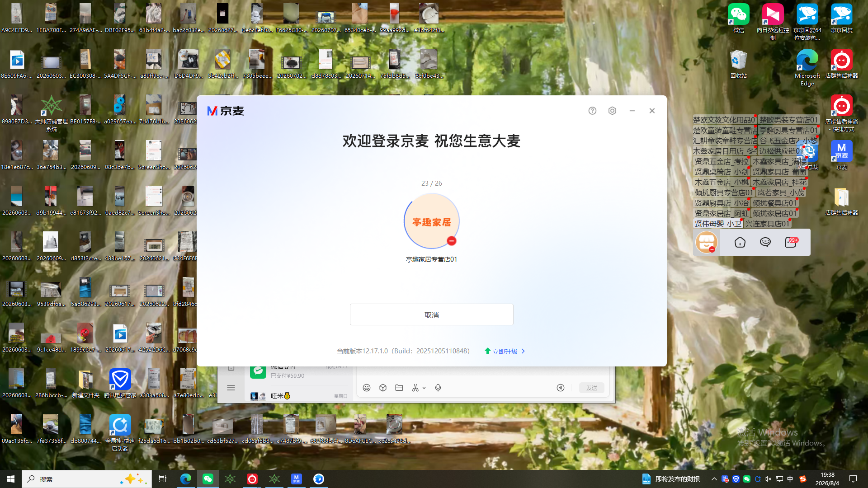Click the scissors screenshot icon in WeChat
This screenshot has width=868, height=488.
click(415, 388)
